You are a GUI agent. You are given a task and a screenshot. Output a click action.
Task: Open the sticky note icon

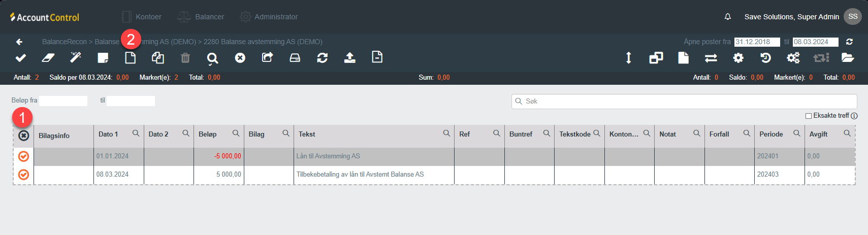(x=103, y=58)
